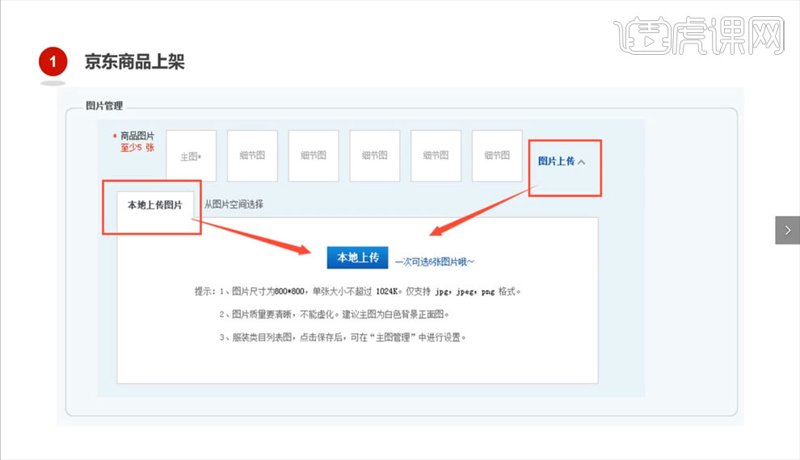Viewport: 800px width, 460px height.
Task: Click the blue 本地上传 button
Action: (x=358, y=258)
